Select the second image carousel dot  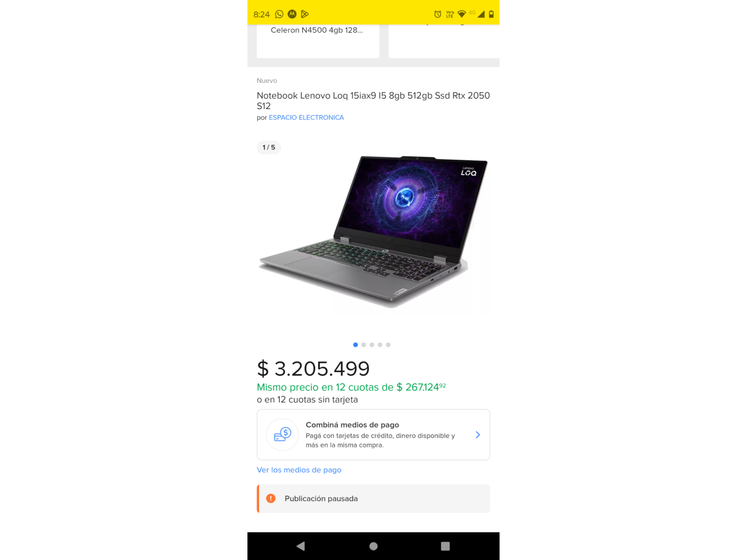pos(364,345)
